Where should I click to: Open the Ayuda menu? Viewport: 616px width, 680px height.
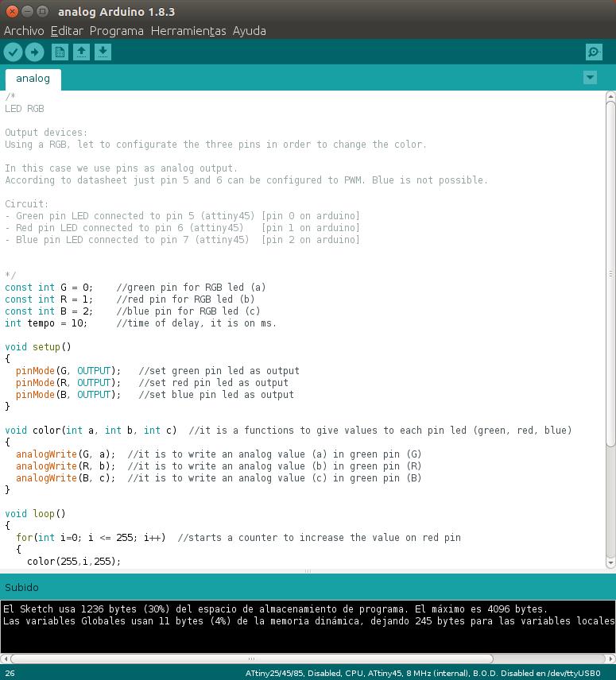[x=249, y=31]
